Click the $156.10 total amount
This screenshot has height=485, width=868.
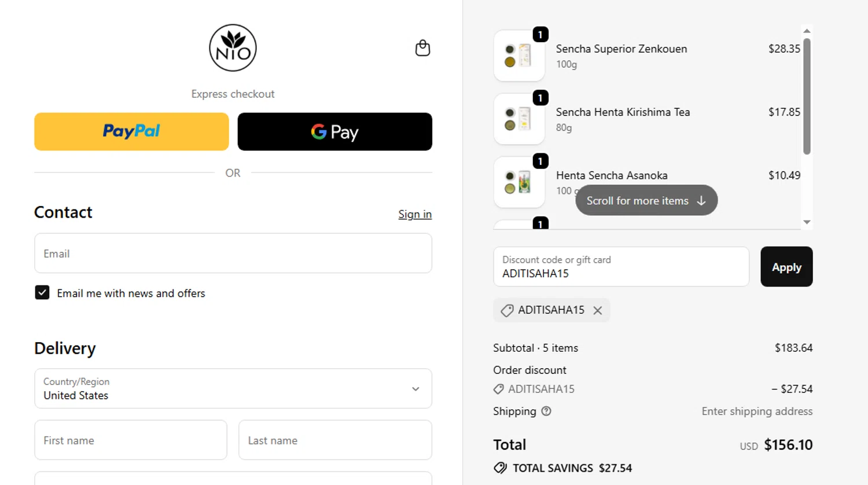pos(788,444)
